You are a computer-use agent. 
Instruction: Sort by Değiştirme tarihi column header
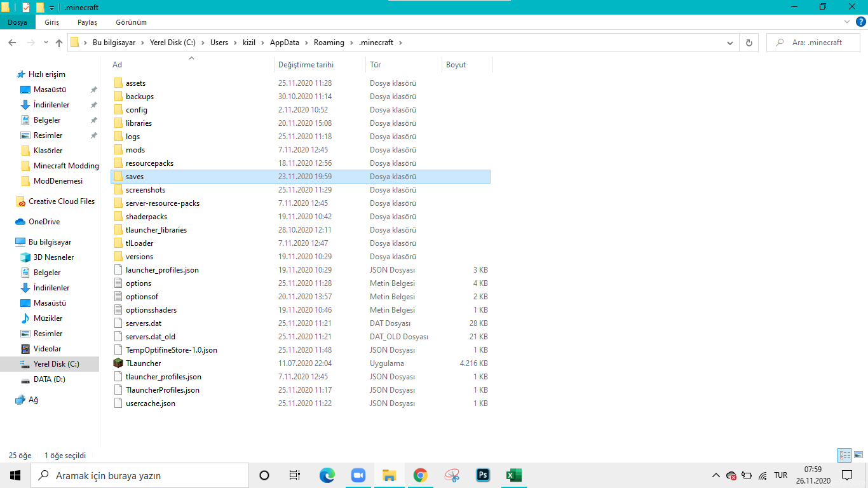pos(320,65)
